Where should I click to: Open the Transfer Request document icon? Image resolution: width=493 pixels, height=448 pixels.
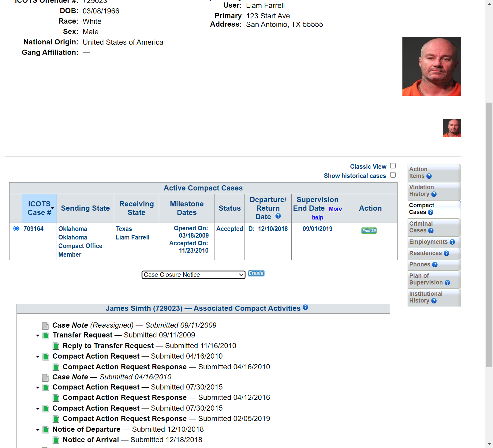tap(46, 336)
